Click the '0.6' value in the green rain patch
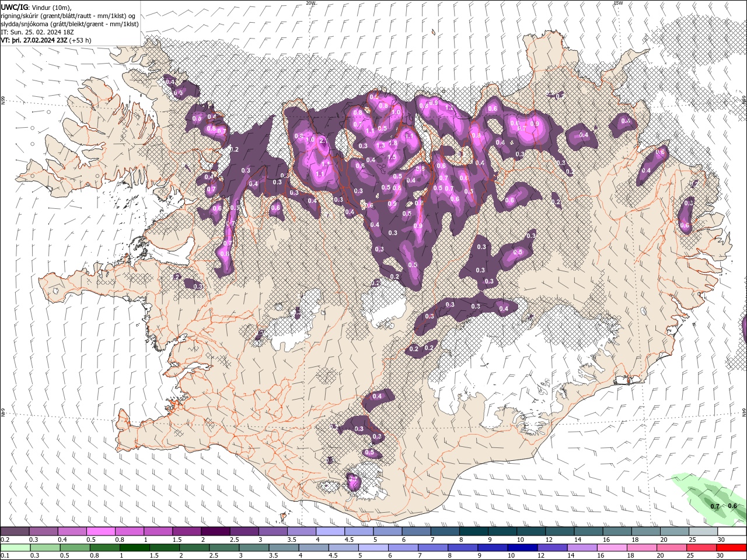Screen dimensions: 747x560 pyautogui.click(x=733, y=506)
